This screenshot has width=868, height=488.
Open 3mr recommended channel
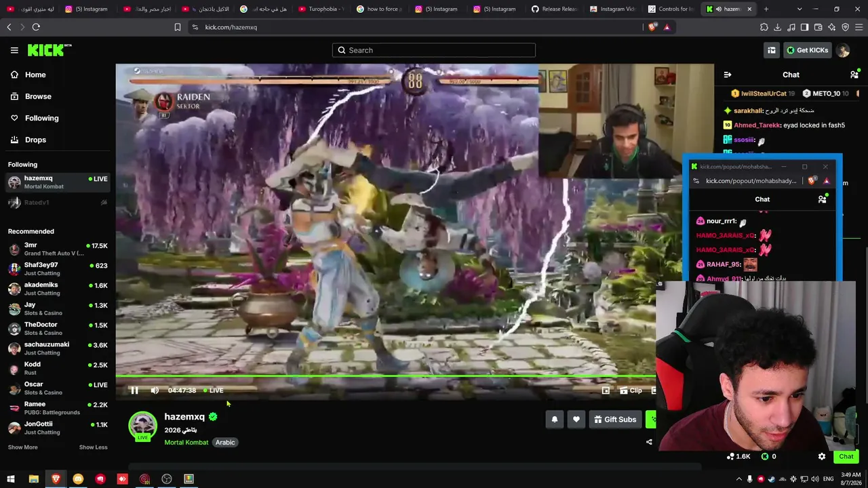click(x=58, y=249)
